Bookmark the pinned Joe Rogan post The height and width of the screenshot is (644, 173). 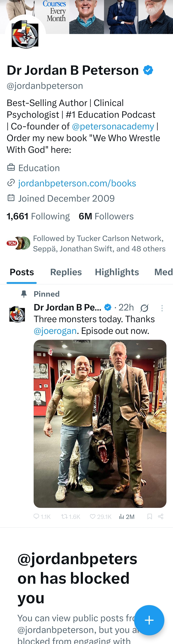pyautogui.click(x=150, y=517)
